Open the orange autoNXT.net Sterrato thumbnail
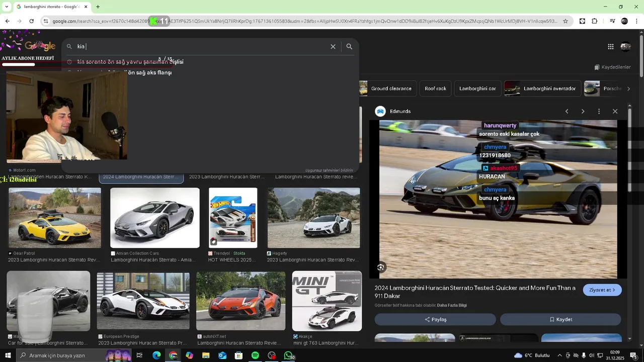 (240, 301)
